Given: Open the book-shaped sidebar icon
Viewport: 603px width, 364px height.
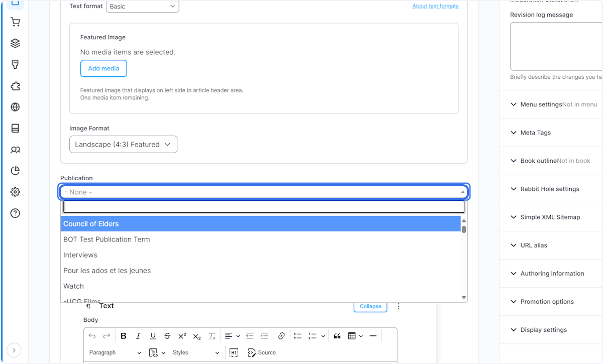Looking at the screenshot, I should (x=15, y=129).
